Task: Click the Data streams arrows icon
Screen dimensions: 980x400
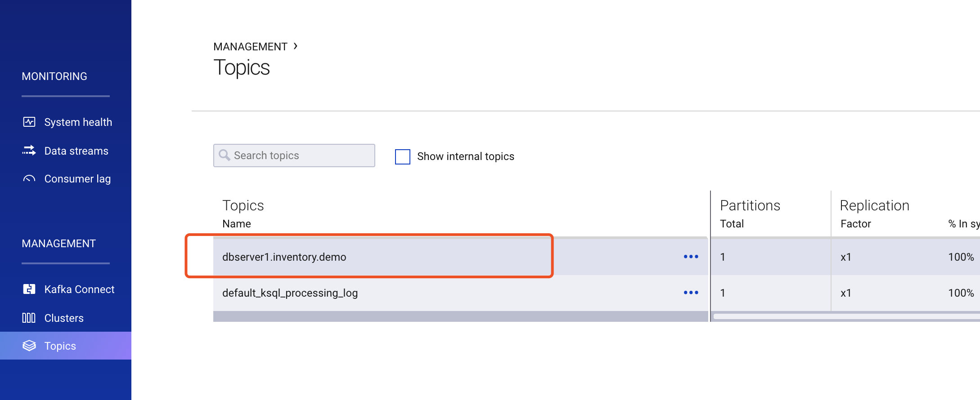Action: [x=29, y=151]
